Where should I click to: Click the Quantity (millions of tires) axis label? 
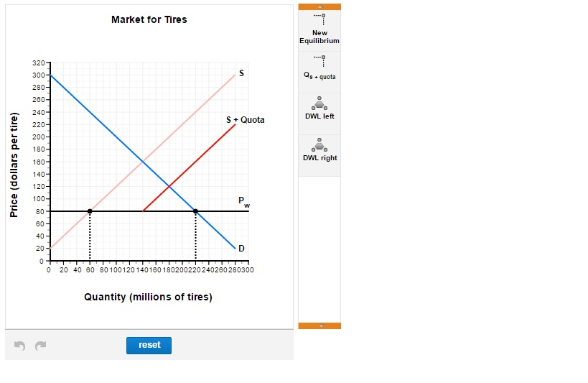[x=148, y=297]
